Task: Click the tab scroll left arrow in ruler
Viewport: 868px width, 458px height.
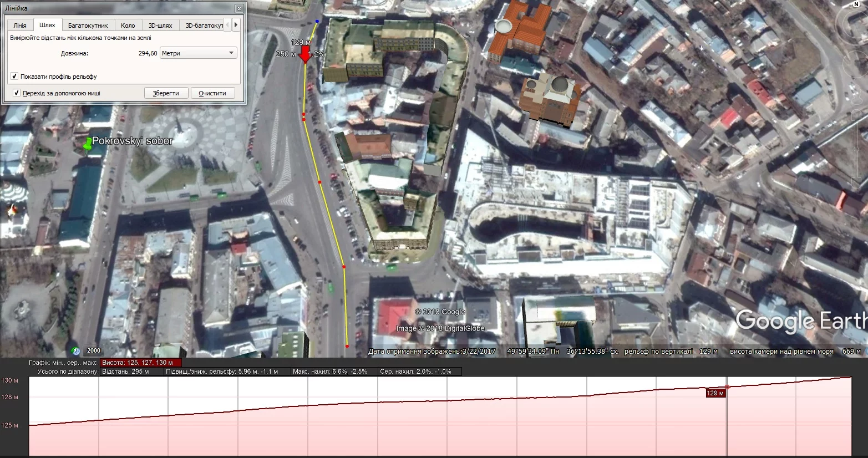Action: (228, 25)
